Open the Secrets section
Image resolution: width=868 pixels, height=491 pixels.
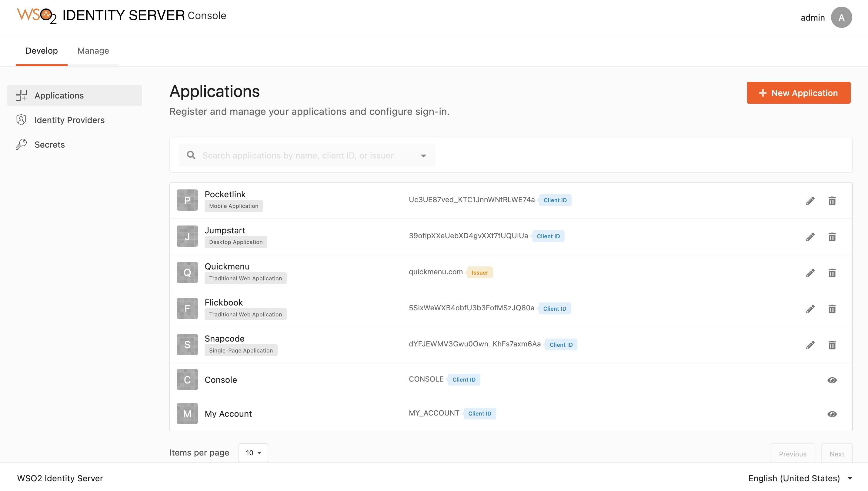click(50, 144)
